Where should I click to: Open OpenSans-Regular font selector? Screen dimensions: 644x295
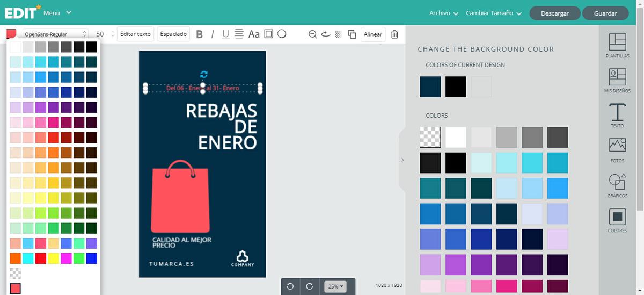point(55,34)
